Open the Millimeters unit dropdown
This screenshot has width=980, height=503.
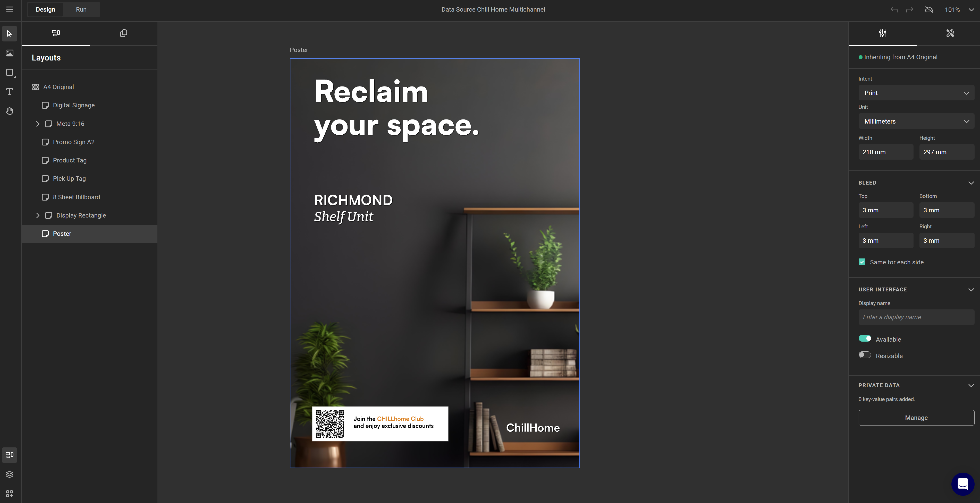click(916, 121)
